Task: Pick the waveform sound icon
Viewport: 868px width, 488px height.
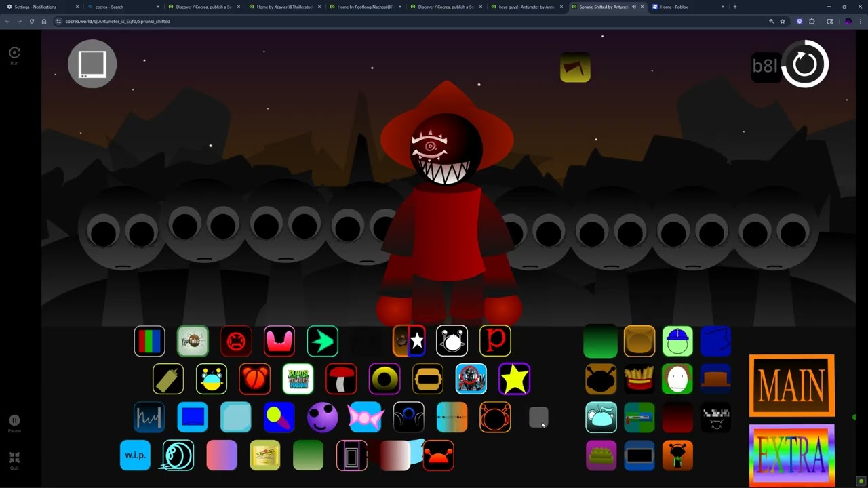Action: (149, 417)
